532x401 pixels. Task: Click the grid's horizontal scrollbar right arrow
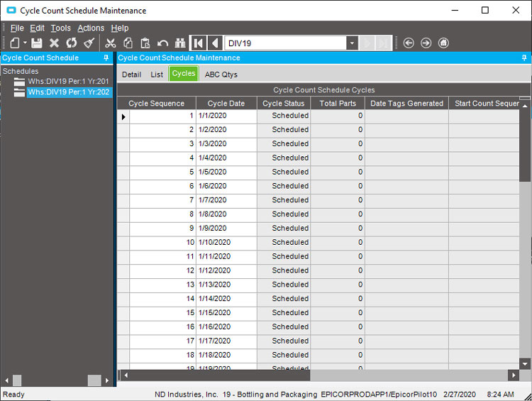[514, 375]
